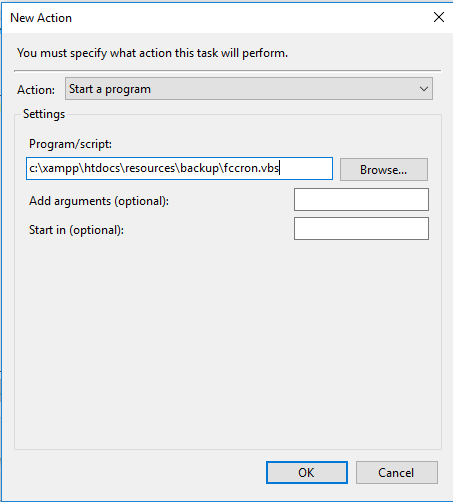Click the 'Program/script:' label
Viewport: 453px width, 502px height.
pyautogui.click(x=70, y=144)
